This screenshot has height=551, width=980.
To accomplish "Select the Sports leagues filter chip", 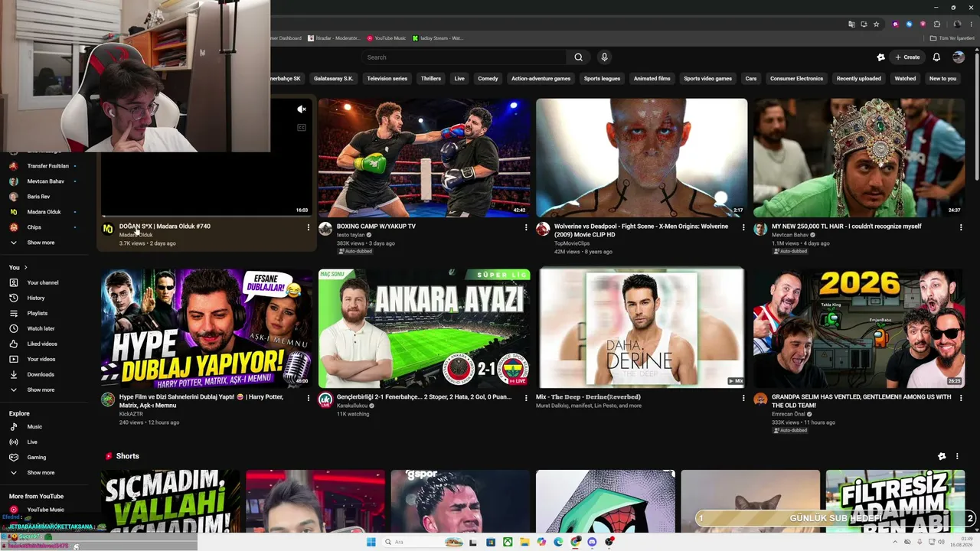I will (602, 79).
